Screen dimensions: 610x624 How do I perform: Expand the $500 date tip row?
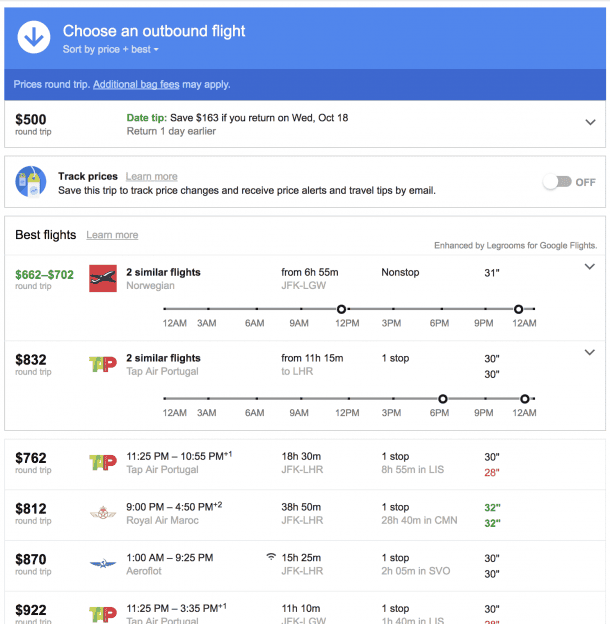[x=589, y=122]
